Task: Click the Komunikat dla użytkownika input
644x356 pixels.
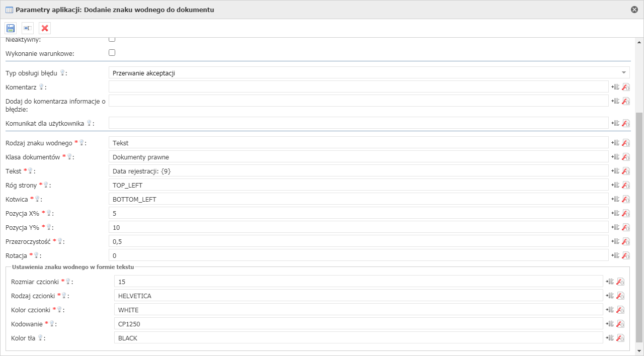Action: click(359, 123)
